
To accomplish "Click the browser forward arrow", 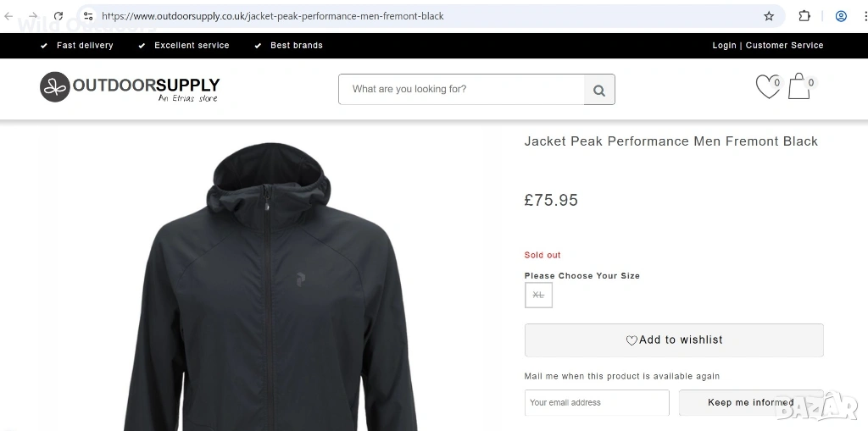I will (33, 16).
